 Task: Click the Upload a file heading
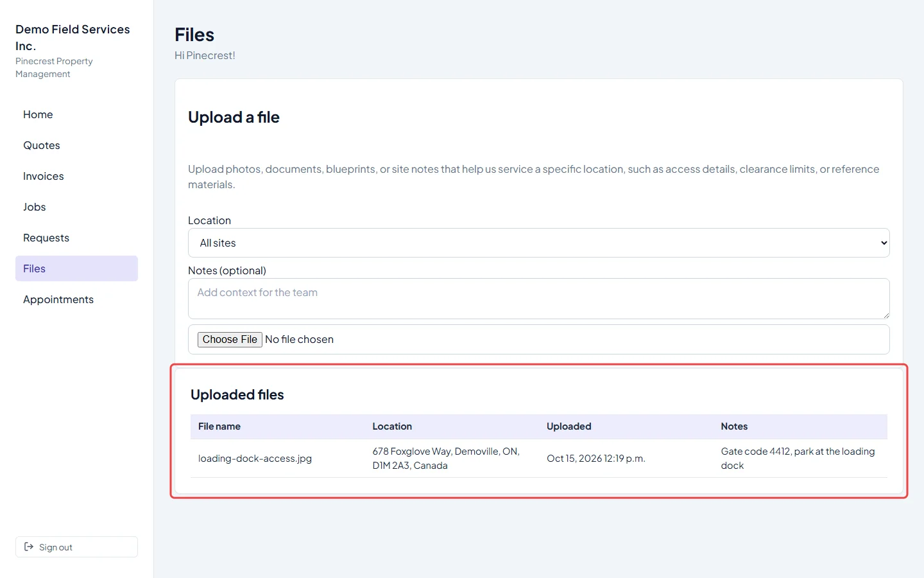234,117
